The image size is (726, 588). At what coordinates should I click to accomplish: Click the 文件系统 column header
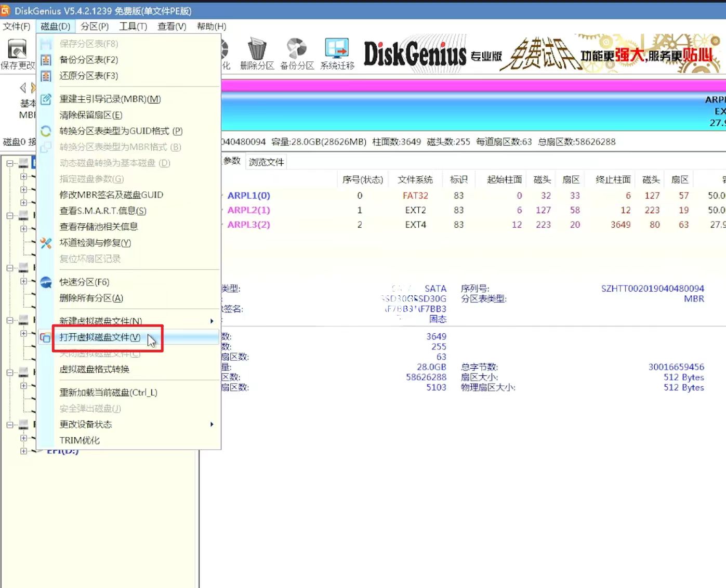tap(415, 179)
